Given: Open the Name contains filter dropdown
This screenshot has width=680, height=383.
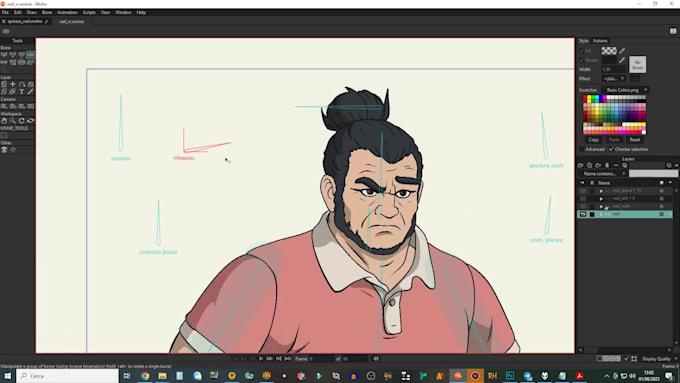Looking at the screenshot, I should [603, 173].
